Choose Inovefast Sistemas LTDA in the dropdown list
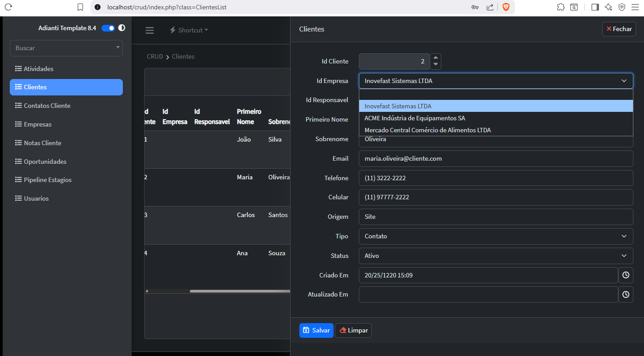The image size is (644, 356). [x=496, y=106]
